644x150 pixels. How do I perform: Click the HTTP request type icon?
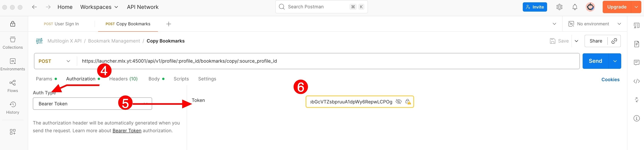pyautogui.click(x=39, y=41)
